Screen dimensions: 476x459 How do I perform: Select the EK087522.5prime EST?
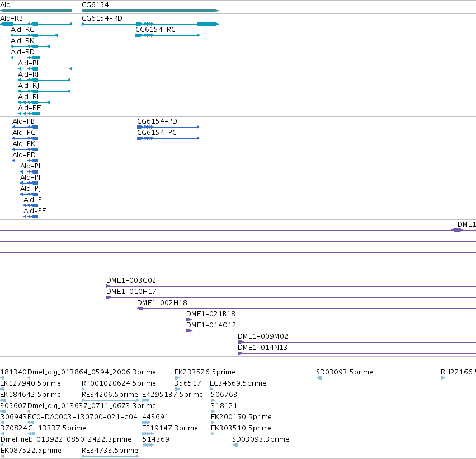(2, 457)
